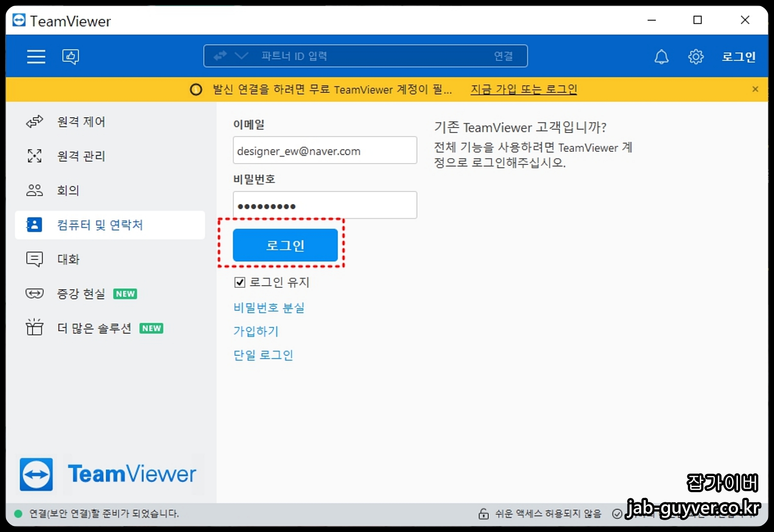774x532 pixels.
Task: Open the 지금 가입 또는 로그인 link
Action: click(524, 90)
